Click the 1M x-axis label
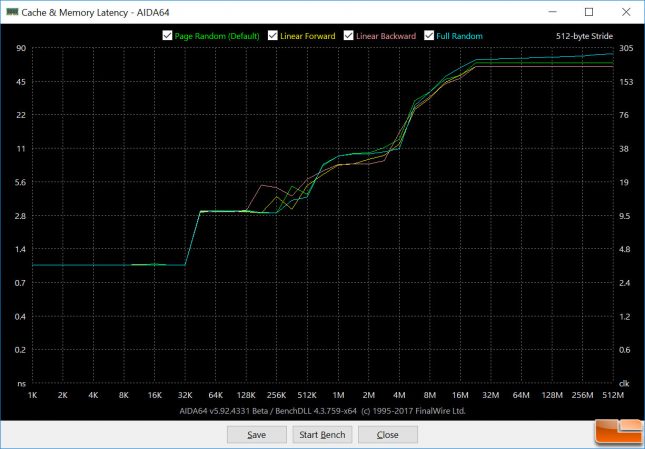645x449 pixels. [x=338, y=395]
